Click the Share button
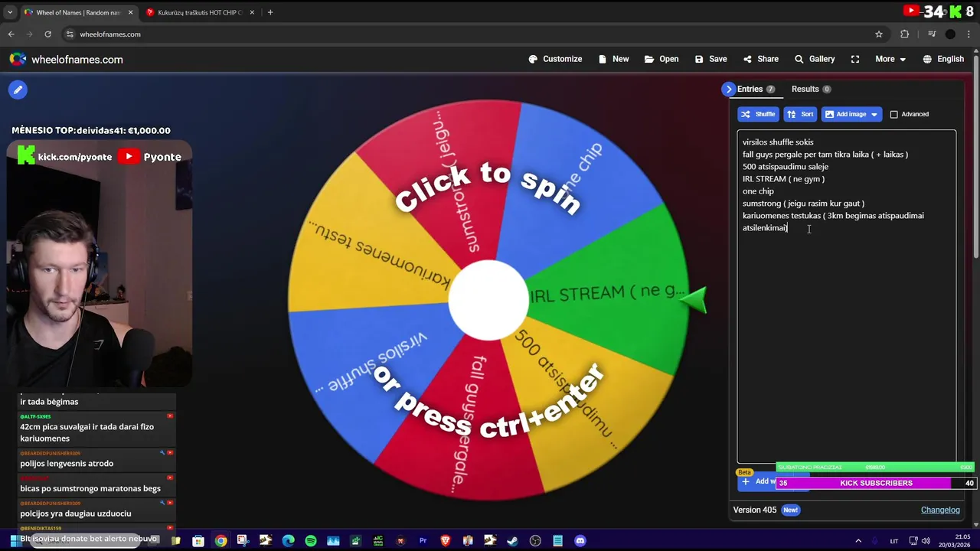 click(x=760, y=59)
